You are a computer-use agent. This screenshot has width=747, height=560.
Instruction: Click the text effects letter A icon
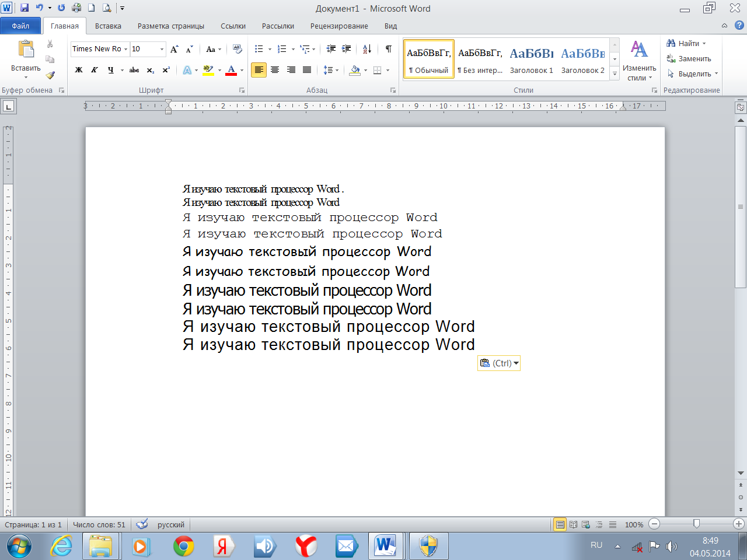(x=187, y=70)
